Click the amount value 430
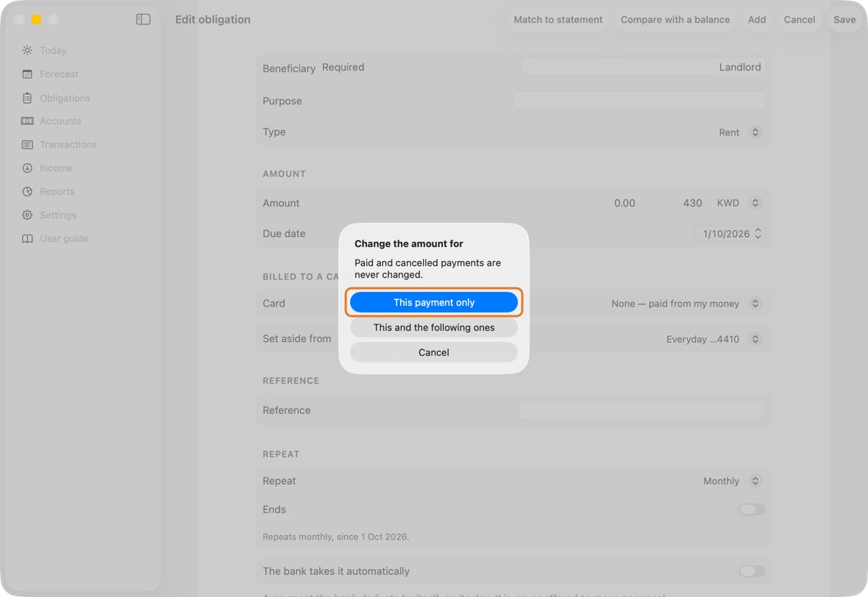Viewport: 868px width, 597px height. pos(692,203)
